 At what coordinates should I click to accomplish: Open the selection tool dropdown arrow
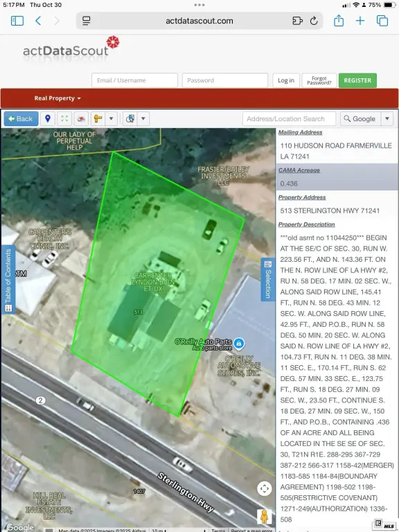[x=143, y=118]
